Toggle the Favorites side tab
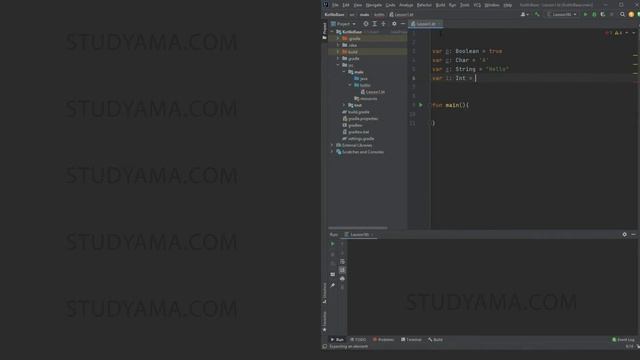The width and height of the screenshot is (640, 360). point(324,321)
